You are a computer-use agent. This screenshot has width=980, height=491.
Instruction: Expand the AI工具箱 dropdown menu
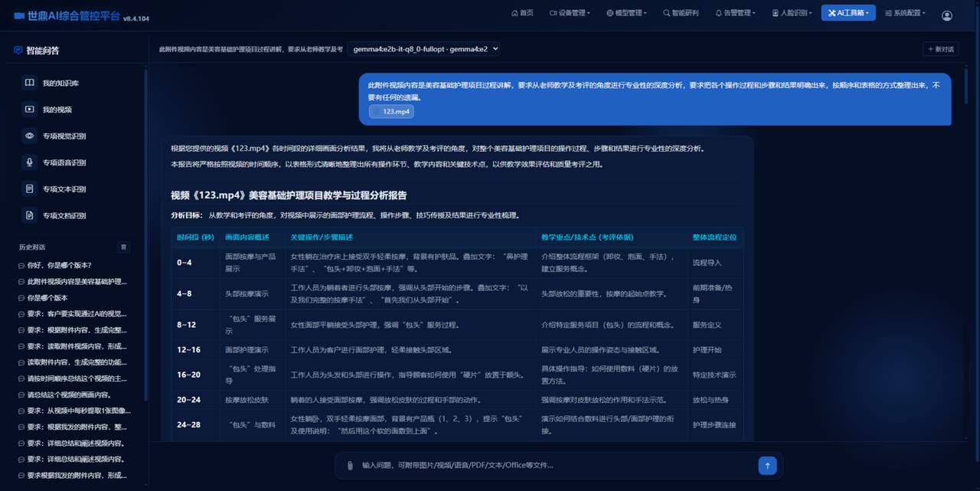pos(848,13)
